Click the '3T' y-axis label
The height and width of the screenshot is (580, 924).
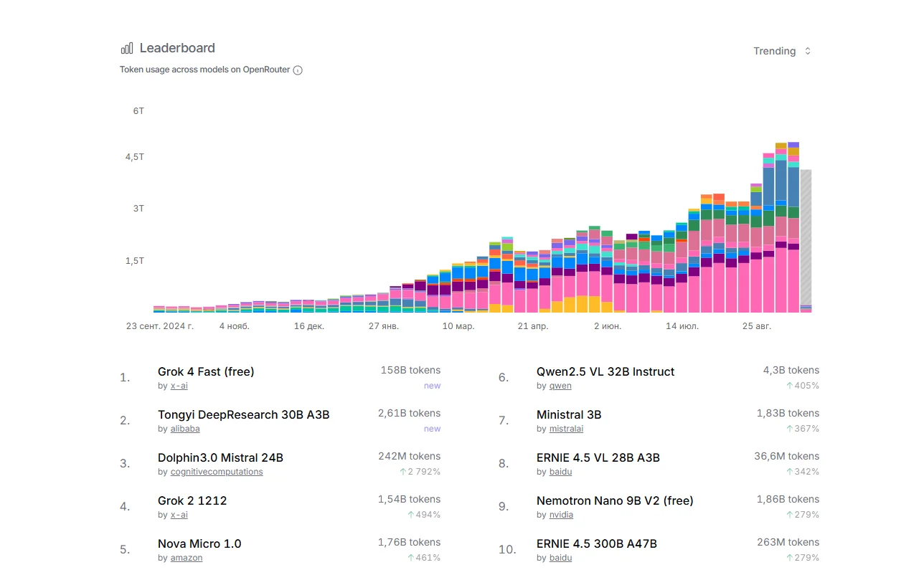138,209
